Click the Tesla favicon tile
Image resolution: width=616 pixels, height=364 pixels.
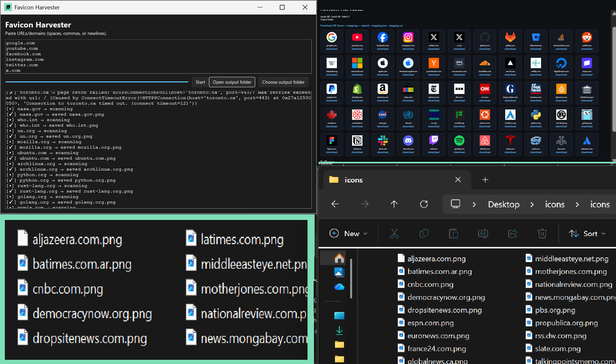pos(510,144)
